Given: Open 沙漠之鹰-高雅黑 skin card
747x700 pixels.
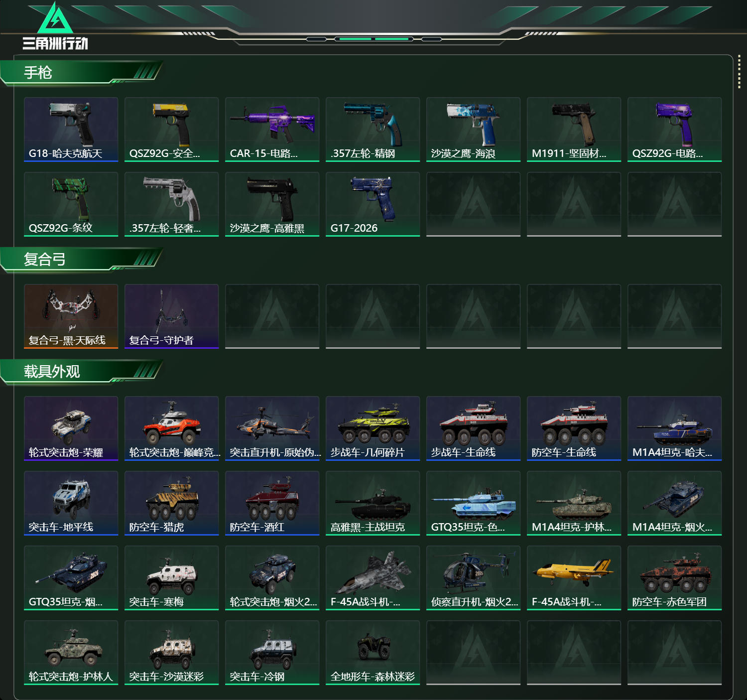Looking at the screenshot, I should point(272,204).
